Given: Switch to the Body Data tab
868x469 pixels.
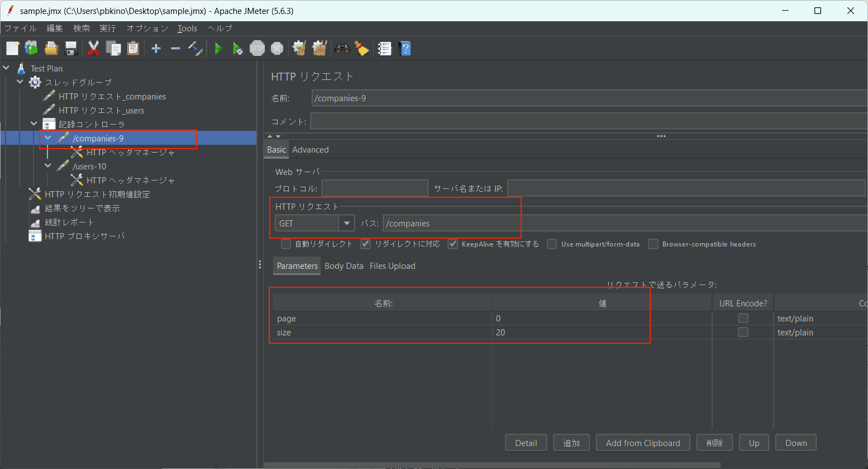Looking at the screenshot, I should [344, 266].
